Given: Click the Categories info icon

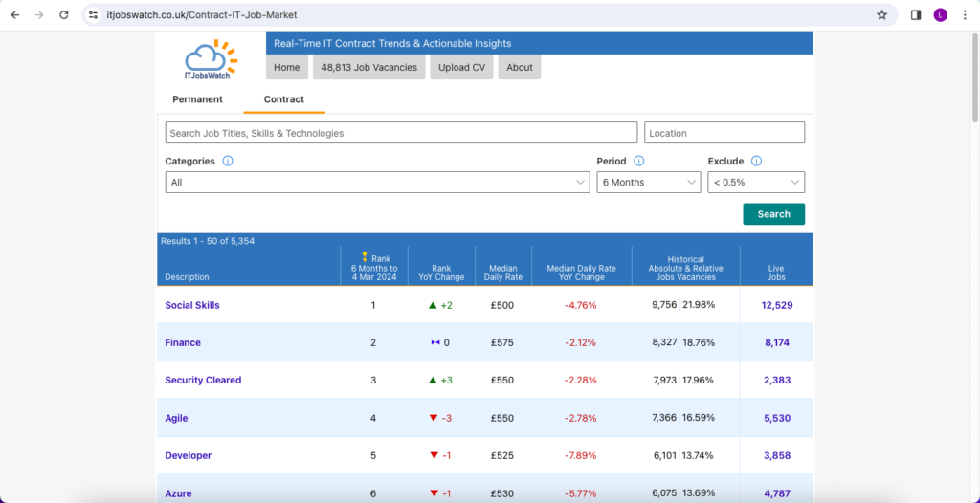Looking at the screenshot, I should click(228, 162).
